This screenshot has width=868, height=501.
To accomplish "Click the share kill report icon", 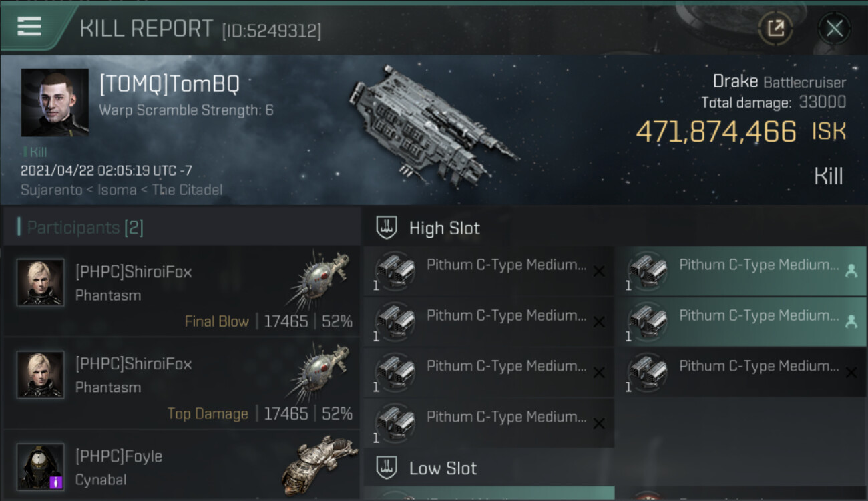I will coord(775,29).
